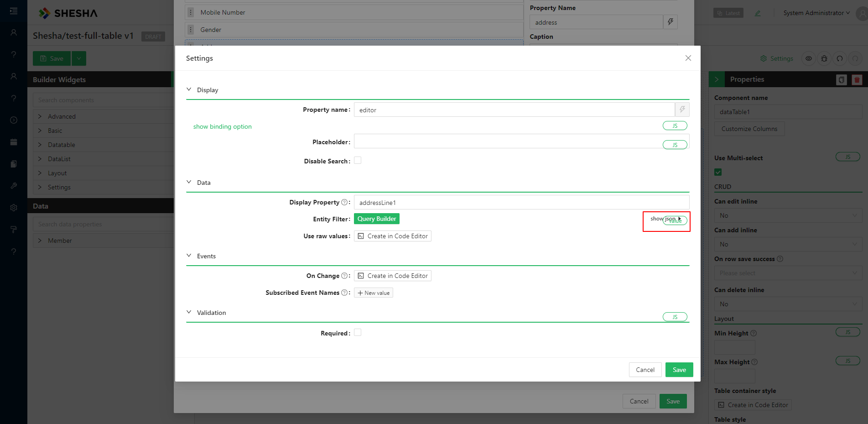Check the Required checkbox under Validation
Screen dimensions: 868x424
pos(358,332)
